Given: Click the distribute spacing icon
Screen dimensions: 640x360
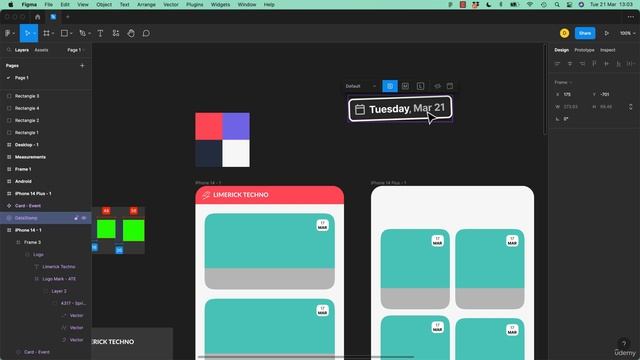Looking at the screenshot, I should (x=630, y=64).
